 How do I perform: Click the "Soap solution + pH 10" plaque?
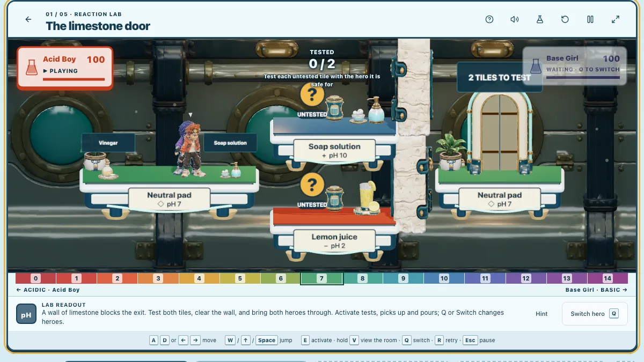tap(334, 151)
